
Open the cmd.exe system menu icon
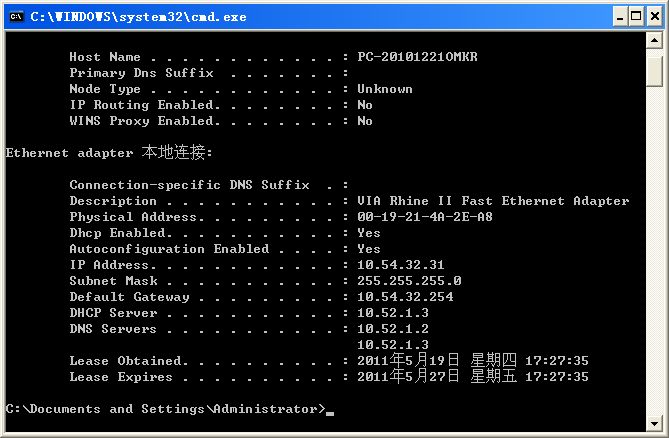(x=15, y=15)
